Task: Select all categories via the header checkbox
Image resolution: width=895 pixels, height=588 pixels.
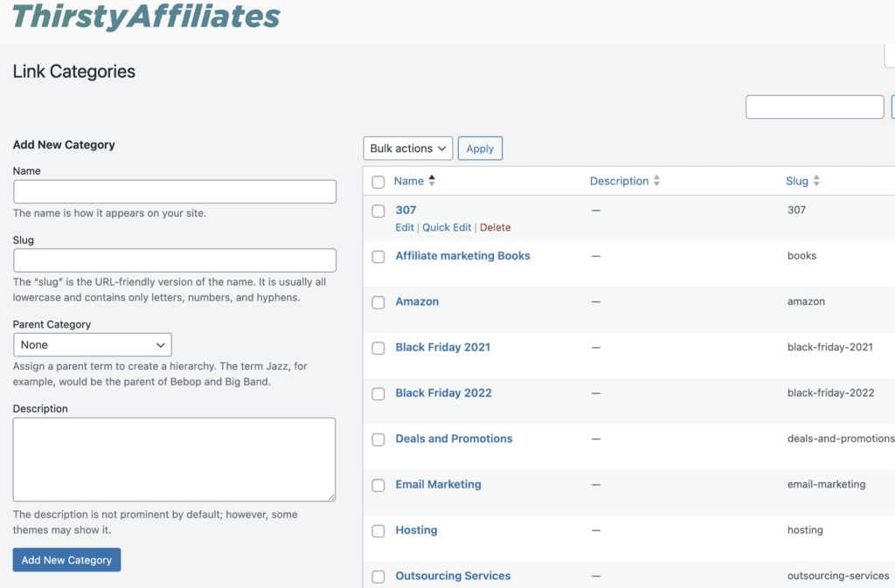Action: [378, 181]
